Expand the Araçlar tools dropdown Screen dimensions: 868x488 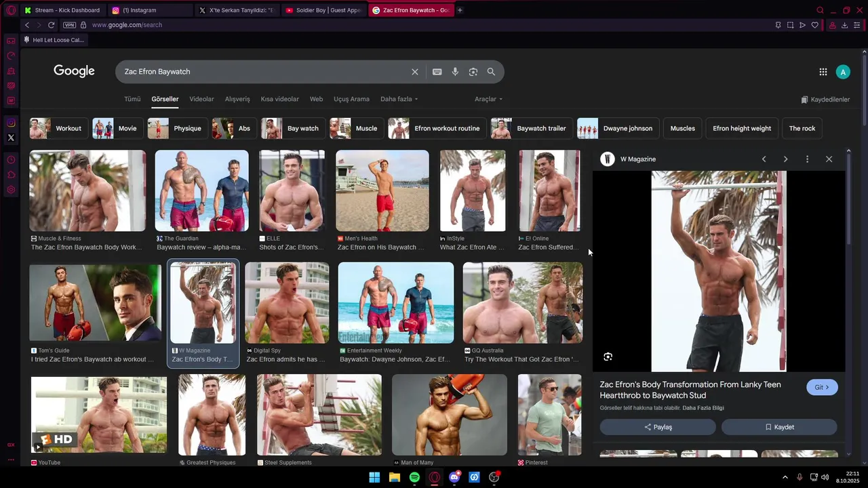pyautogui.click(x=488, y=99)
